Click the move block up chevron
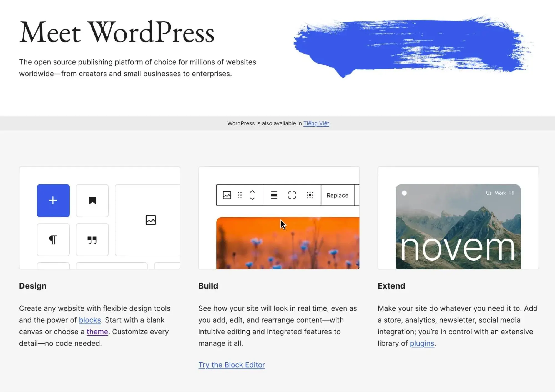Viewport: 555px width, 392px height. (x=252, y=192)
